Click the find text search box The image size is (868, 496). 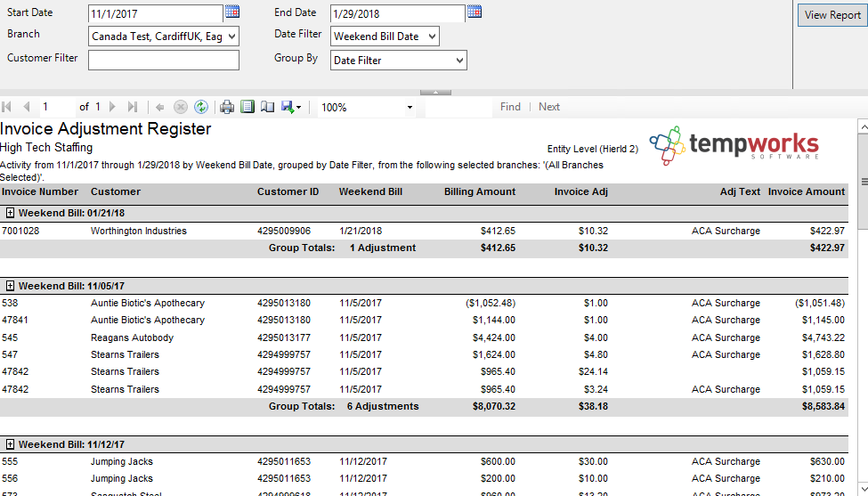tap(458, 107)
